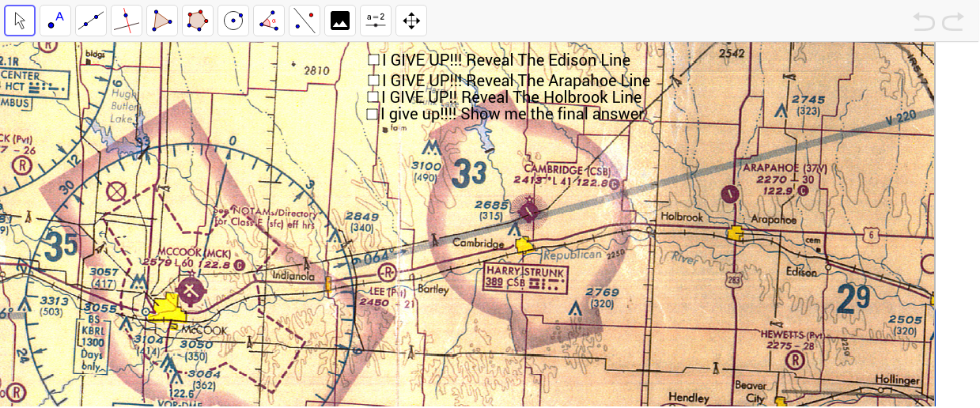
Task: Select the Perpendicular Line tool
Action: [127, 21]
